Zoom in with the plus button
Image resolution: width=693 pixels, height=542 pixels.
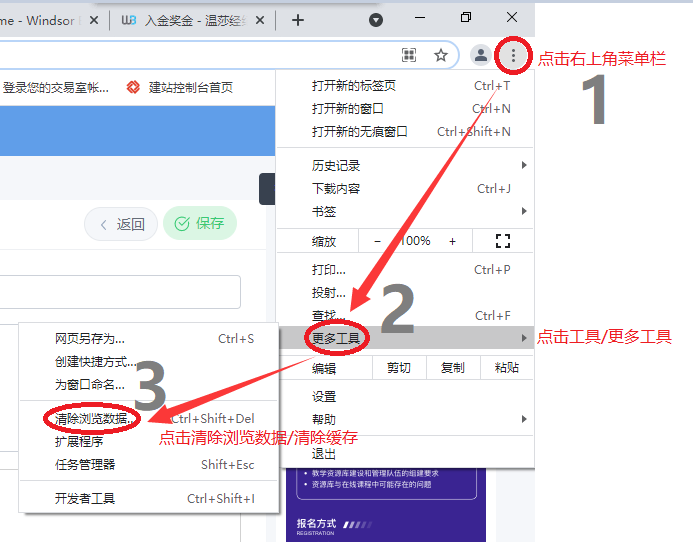(452, 241)
